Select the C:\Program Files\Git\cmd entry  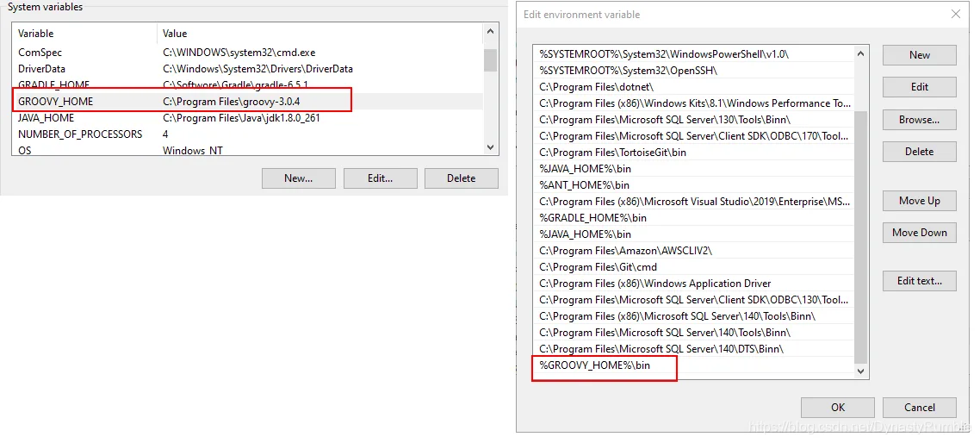pyautogui.click(x=694, y=267)
